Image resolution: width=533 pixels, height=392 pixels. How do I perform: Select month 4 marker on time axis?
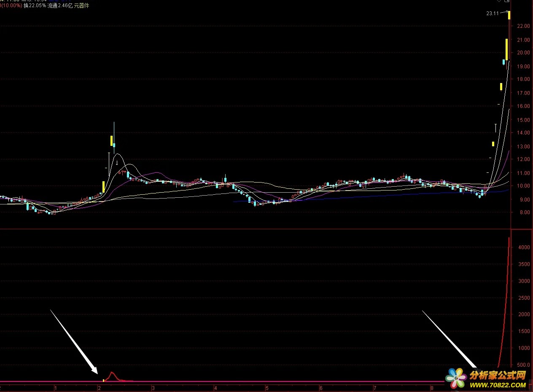click(215, 387)
